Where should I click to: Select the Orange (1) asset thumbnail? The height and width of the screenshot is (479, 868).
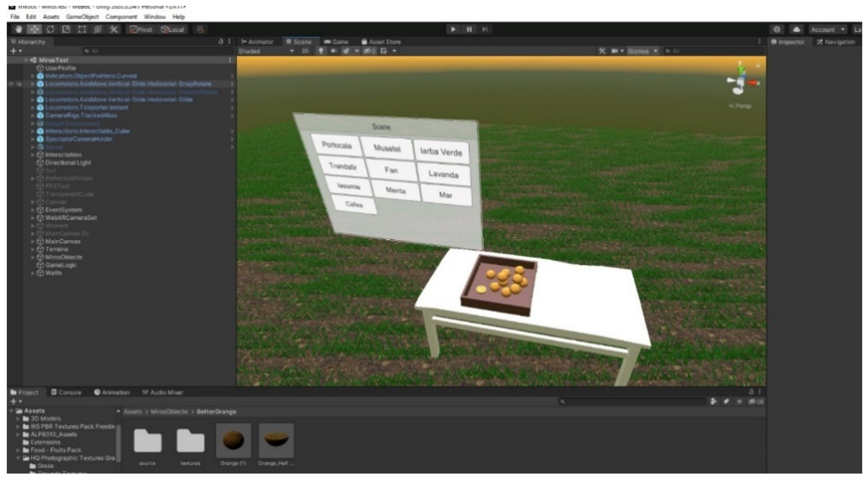click(x=233, y=441)
